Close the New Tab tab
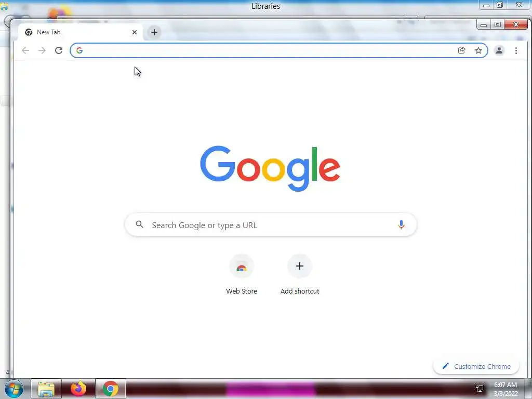This screenshot has height=399, width=532. coord(135,32)
